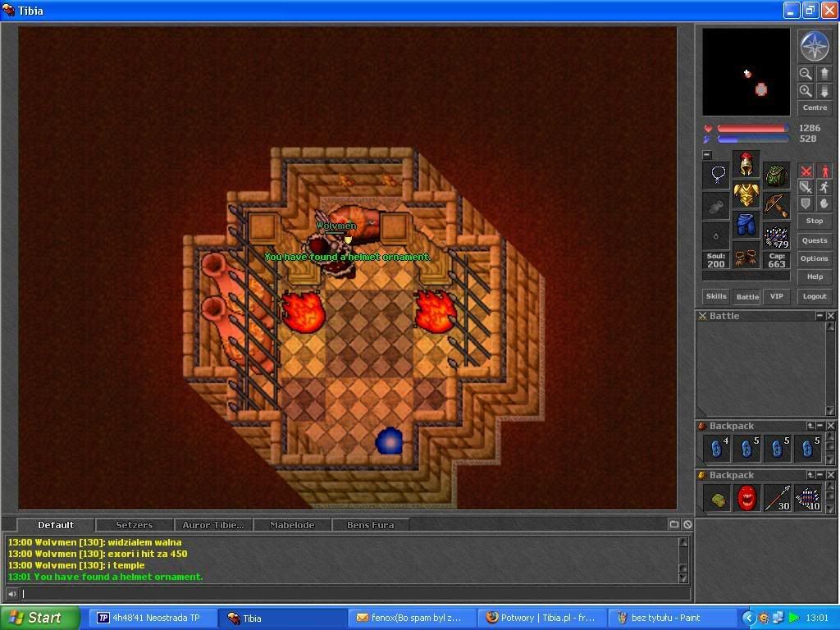
Task: Move minimap one floor up
Action: (x=824, y=73)
